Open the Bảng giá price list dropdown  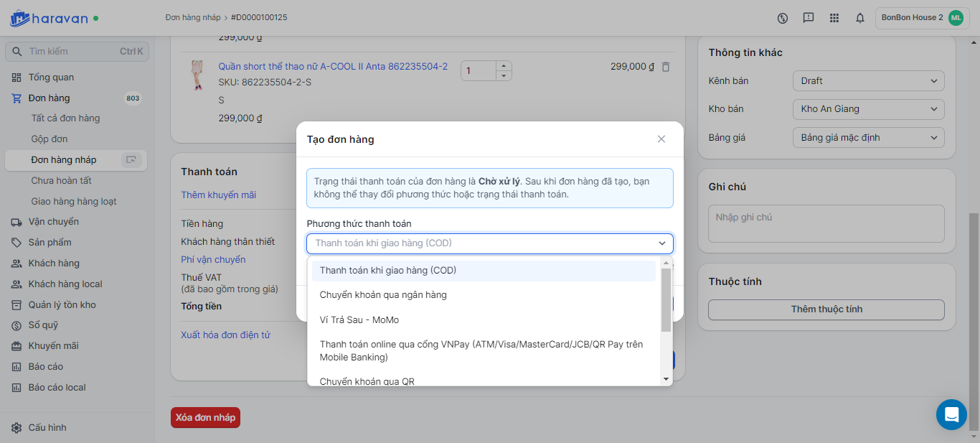pos(868,138)
